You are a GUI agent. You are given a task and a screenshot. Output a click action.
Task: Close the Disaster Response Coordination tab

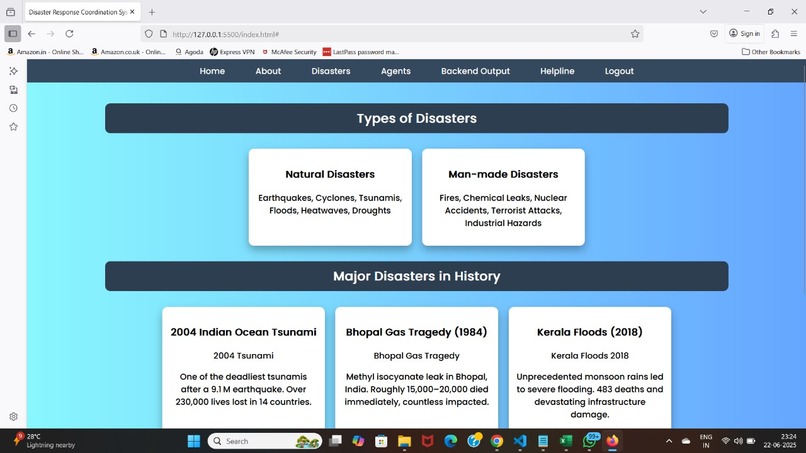tap(132, 12)
